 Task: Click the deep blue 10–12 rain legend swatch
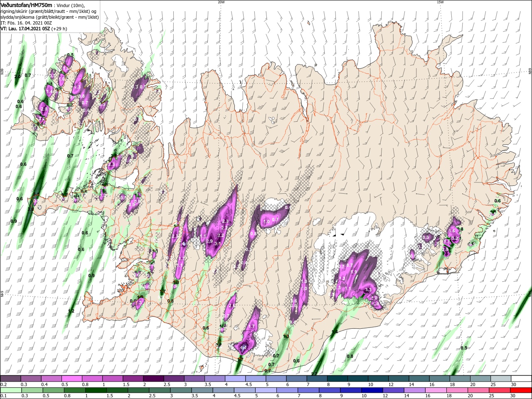(372, 390)
